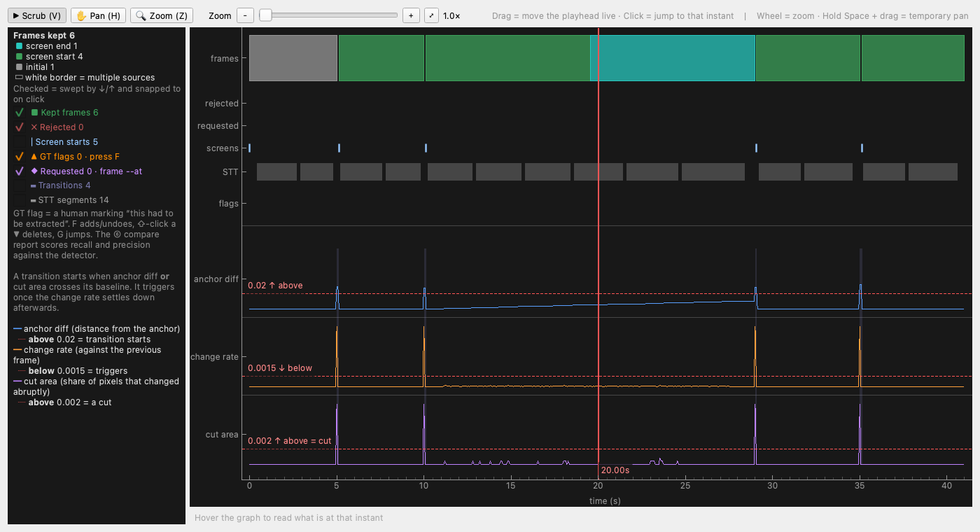This screenshot has height=532, width=980.
Task: Click the blue anchor diff legend line
Action: pos(17,329)
